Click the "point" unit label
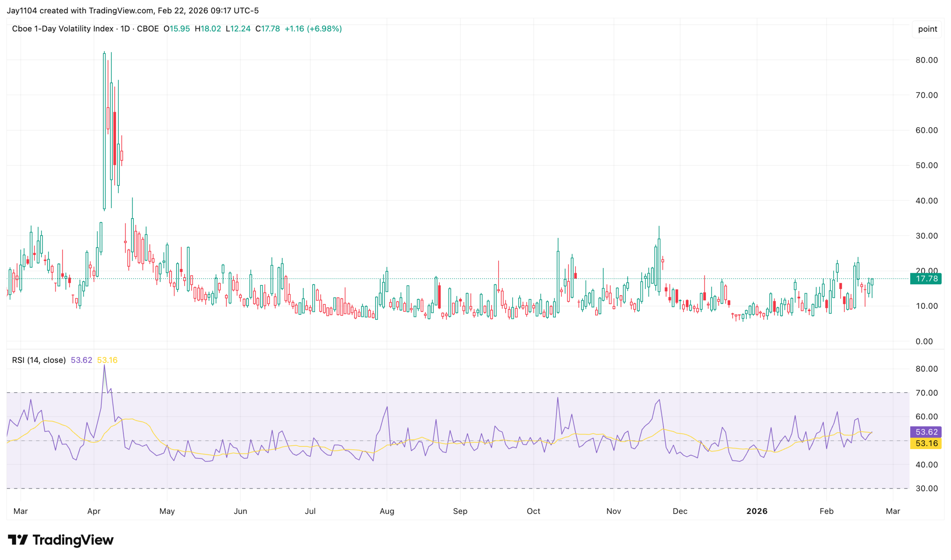 (927, 29)
